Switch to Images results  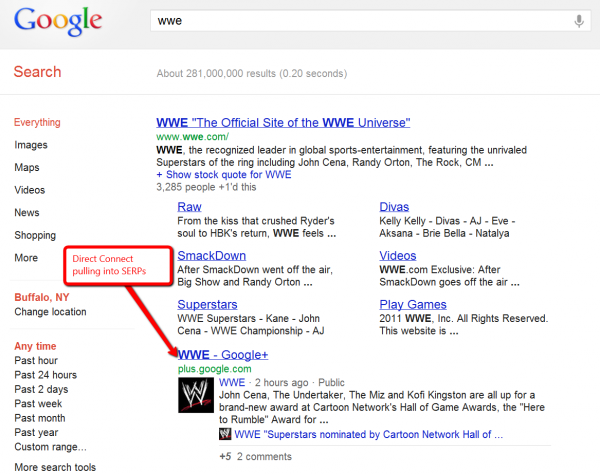[31, 145]
